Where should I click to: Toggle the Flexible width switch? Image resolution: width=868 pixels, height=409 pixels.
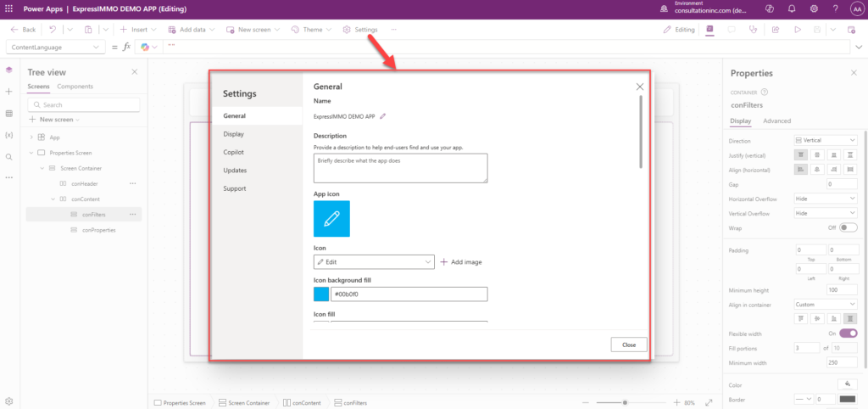click(x=848, y=333)
